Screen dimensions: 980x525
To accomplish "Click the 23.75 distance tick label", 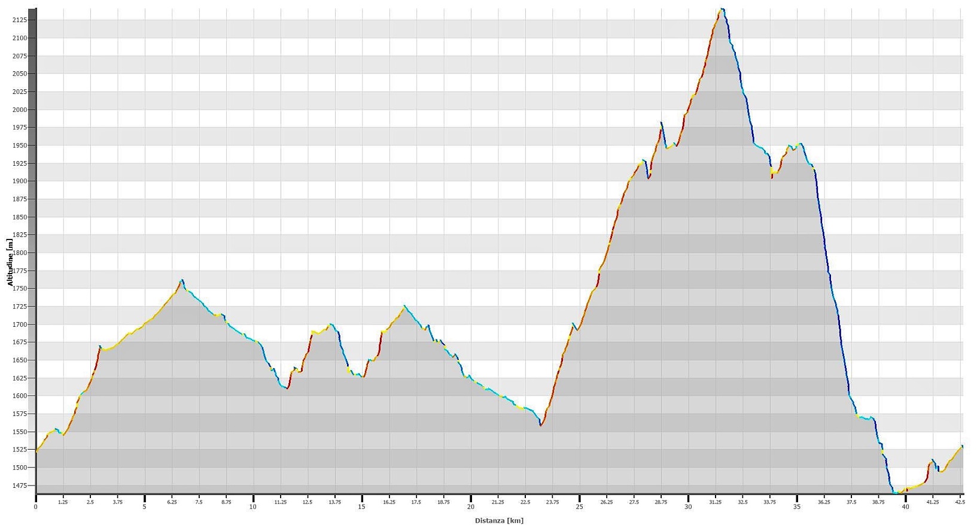I will [552, 503].
